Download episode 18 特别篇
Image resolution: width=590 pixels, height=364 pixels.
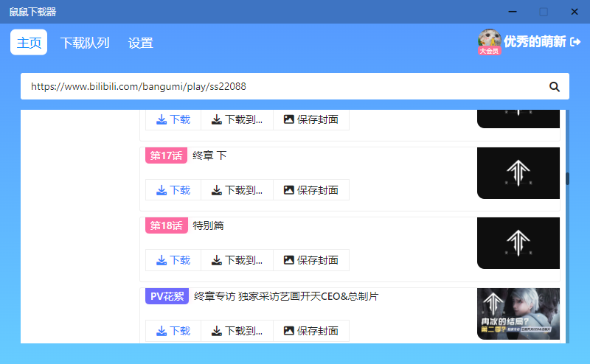coord(173,260)
